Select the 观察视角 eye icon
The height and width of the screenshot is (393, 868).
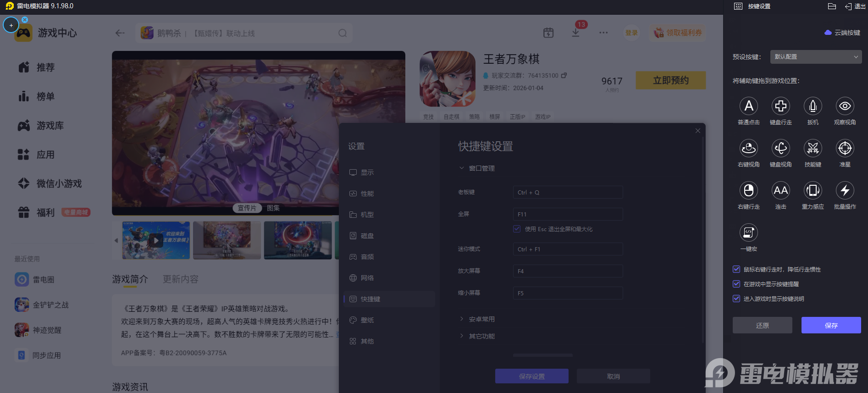click(845, 106)
